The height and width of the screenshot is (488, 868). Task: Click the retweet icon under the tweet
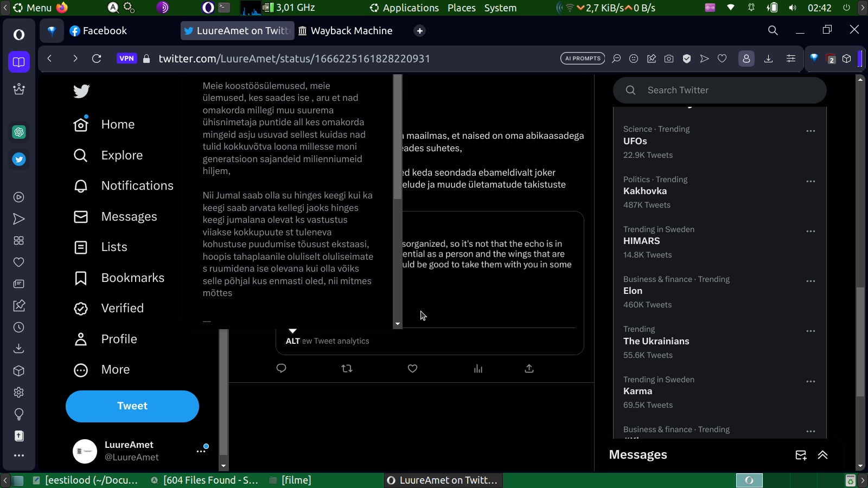click(347, 369)
